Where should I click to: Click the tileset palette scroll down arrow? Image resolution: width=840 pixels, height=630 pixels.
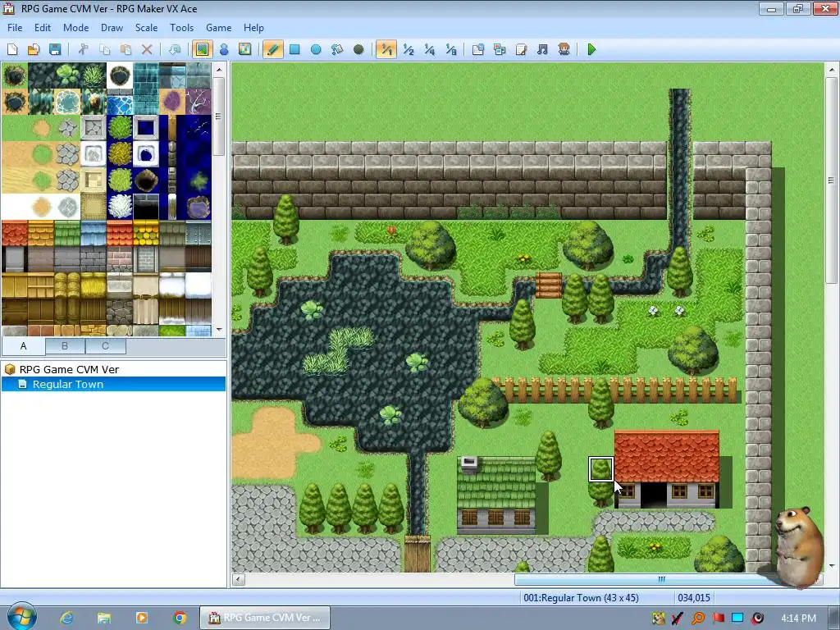pos(218,330)
